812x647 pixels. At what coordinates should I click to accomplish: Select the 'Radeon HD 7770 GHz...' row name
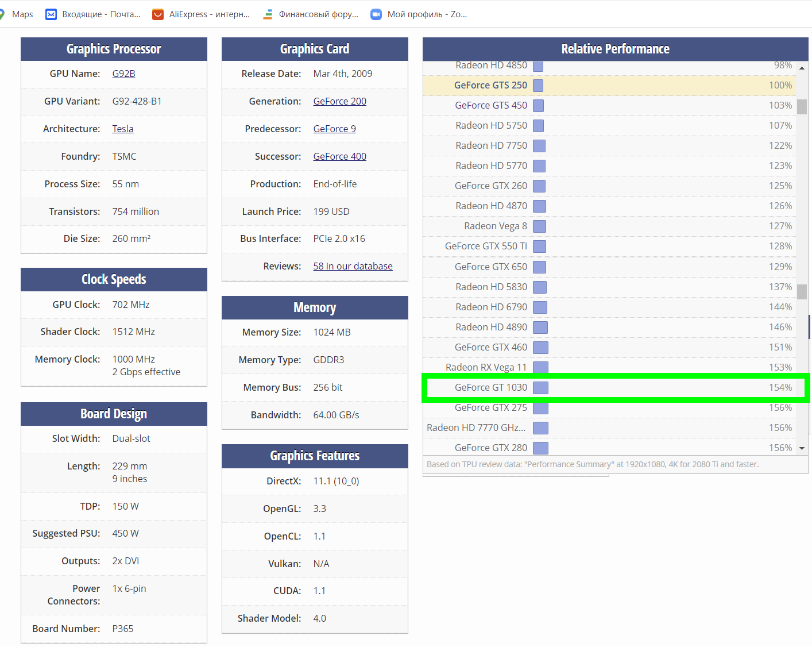(x=476, y=428)
